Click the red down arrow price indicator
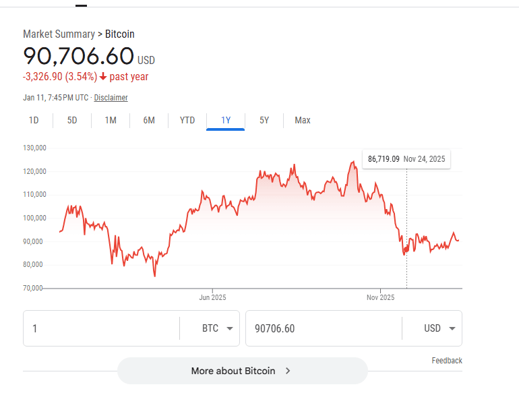 point(103,77)
